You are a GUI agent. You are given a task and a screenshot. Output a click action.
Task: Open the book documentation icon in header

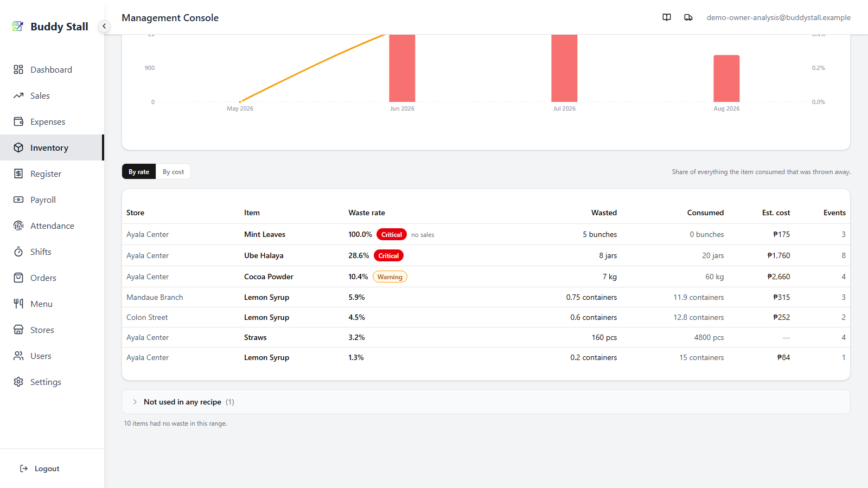click(x=667, y=17)
